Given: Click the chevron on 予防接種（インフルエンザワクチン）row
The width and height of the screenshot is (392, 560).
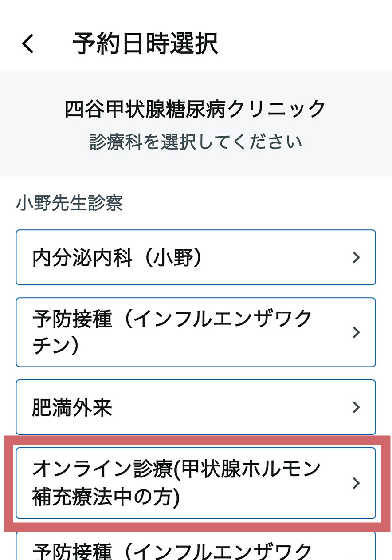Looking at the screenshot, I should click(x=357, y=332).
